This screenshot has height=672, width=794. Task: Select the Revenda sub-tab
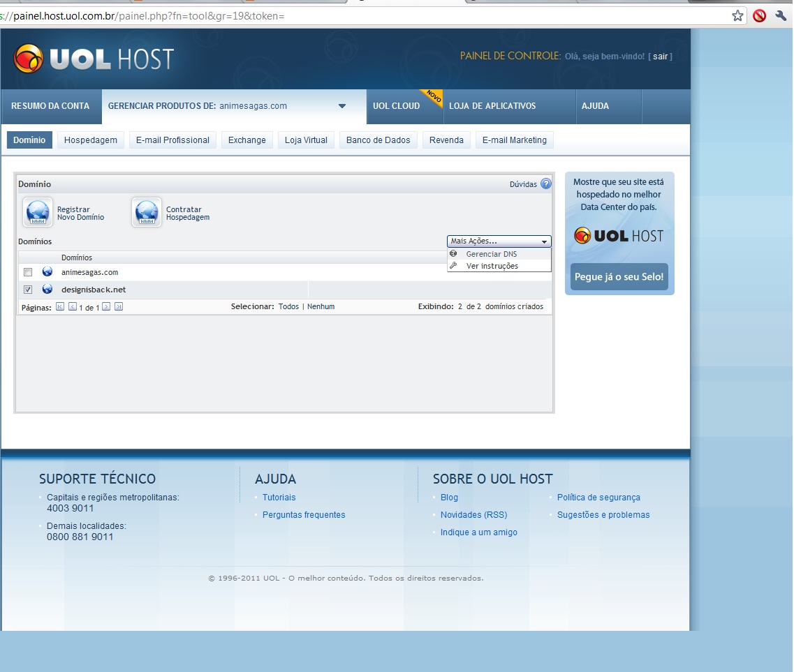(x=446, y=140)
